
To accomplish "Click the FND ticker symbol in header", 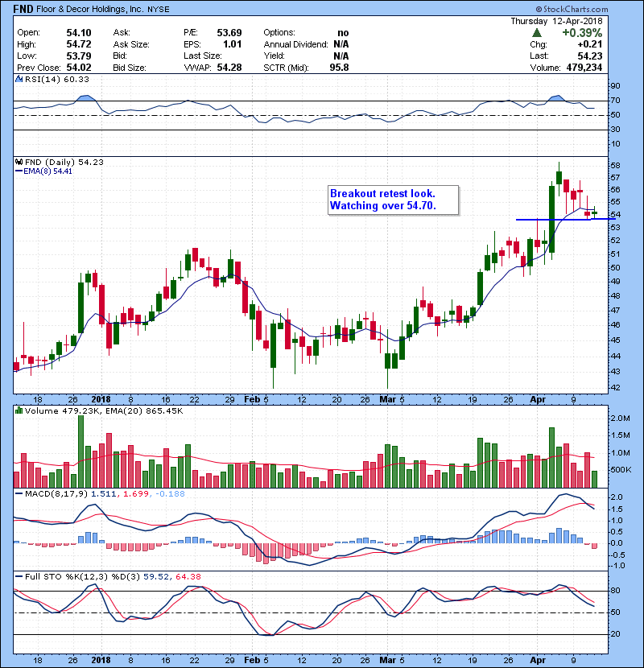I will 23,9.
